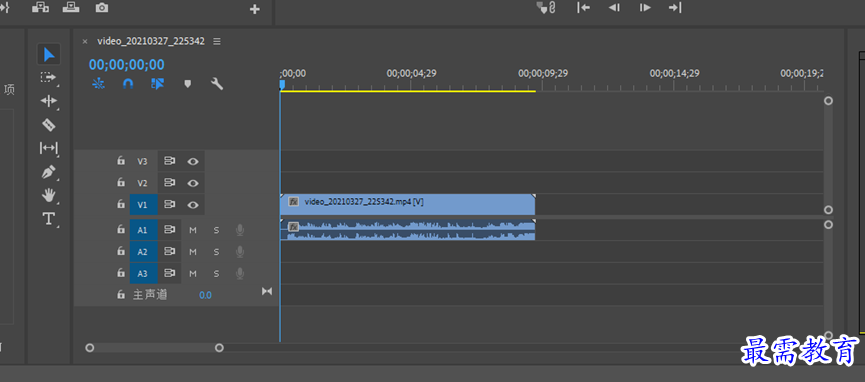Toggle track lock on V3
Viewport: 865px width, 382px height.
pyautogui.click(x=121, y=161)
